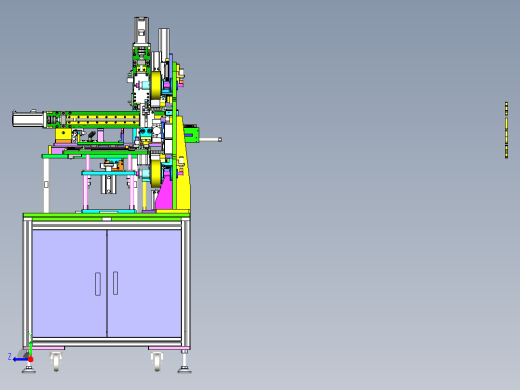520x390 pixels.
Task: Select the isolated yellow part at far right
Action: point(506,130)
